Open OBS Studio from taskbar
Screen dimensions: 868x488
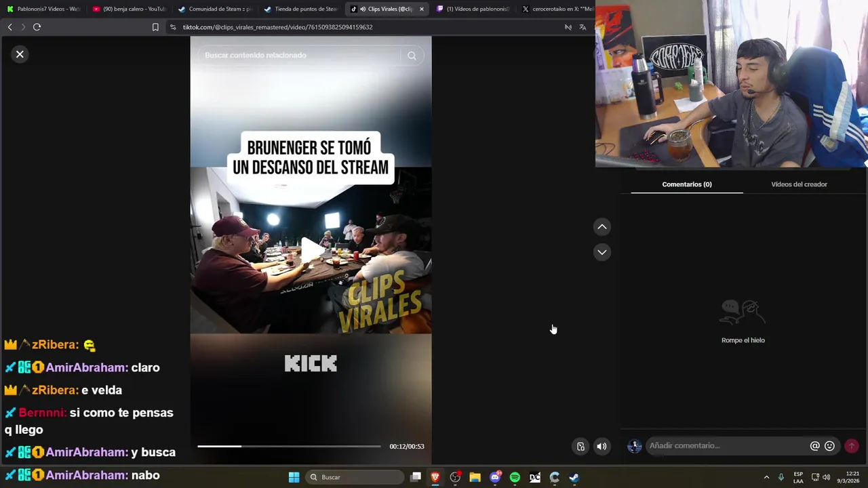point(455,477)
